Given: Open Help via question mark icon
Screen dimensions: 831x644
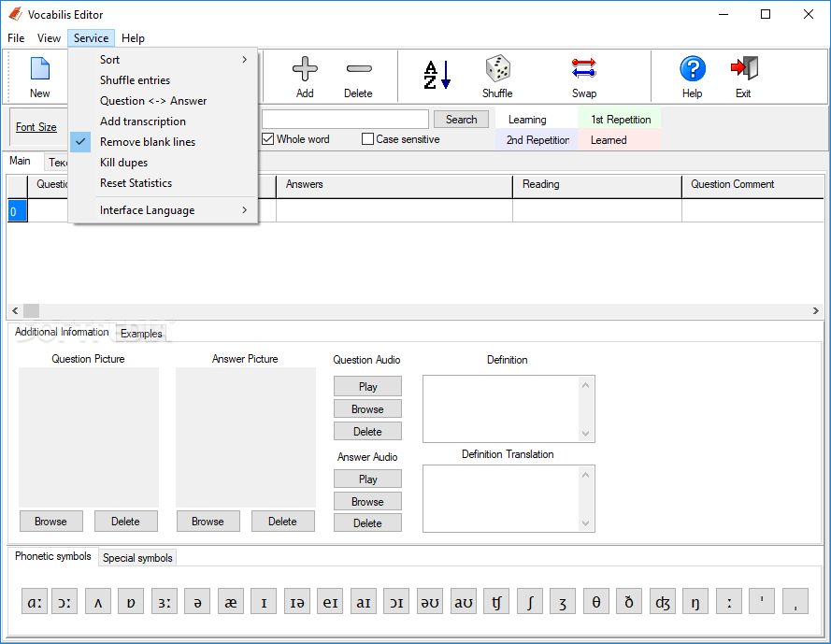Looking at the screenshot, I should pos(692,68).
